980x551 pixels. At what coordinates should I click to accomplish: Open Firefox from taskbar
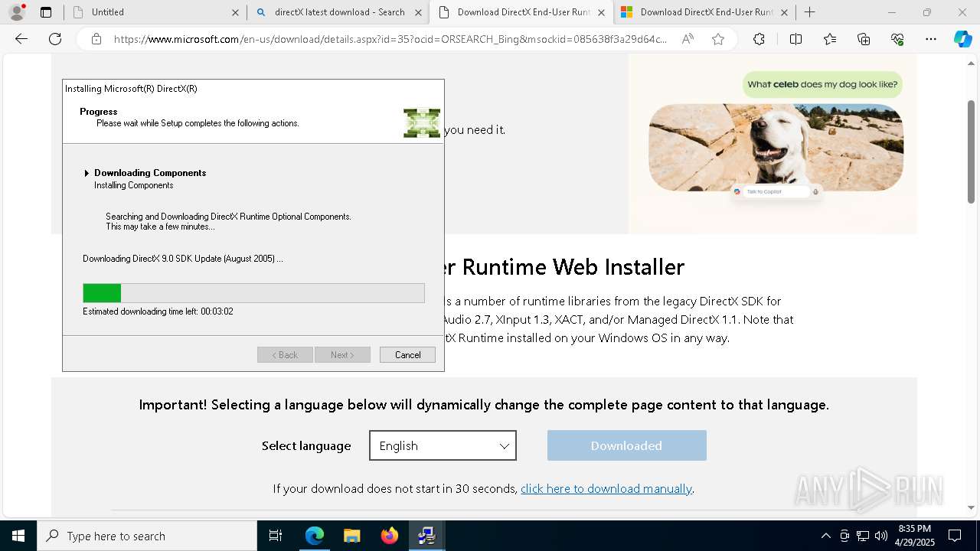tap(390, 536)
